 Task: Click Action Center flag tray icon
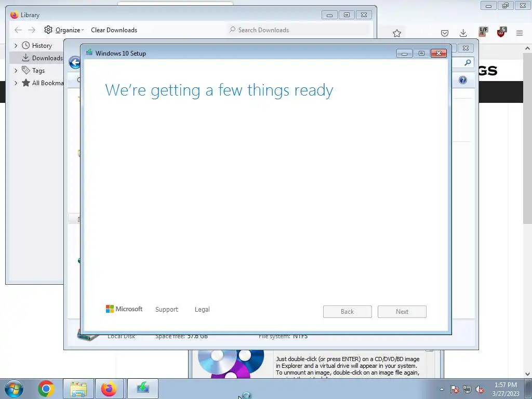pyautogui.click(x=454, y=389)
